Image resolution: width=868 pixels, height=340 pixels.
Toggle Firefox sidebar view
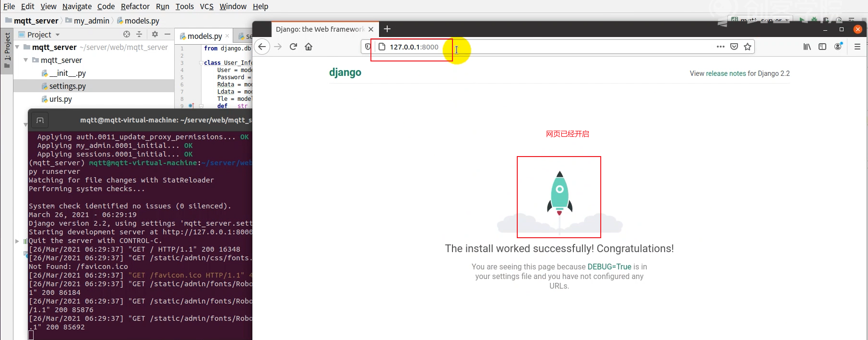(822, 47)
